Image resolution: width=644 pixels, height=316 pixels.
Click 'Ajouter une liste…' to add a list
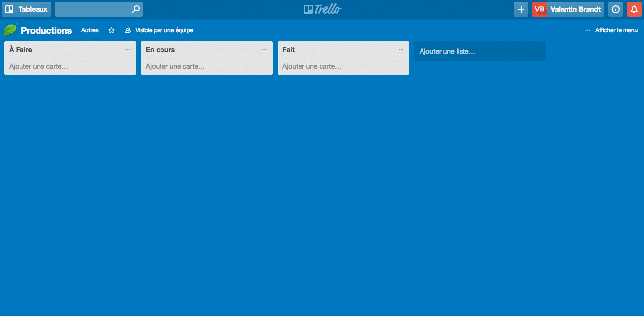pyautogui.click(x=480, y=51)
